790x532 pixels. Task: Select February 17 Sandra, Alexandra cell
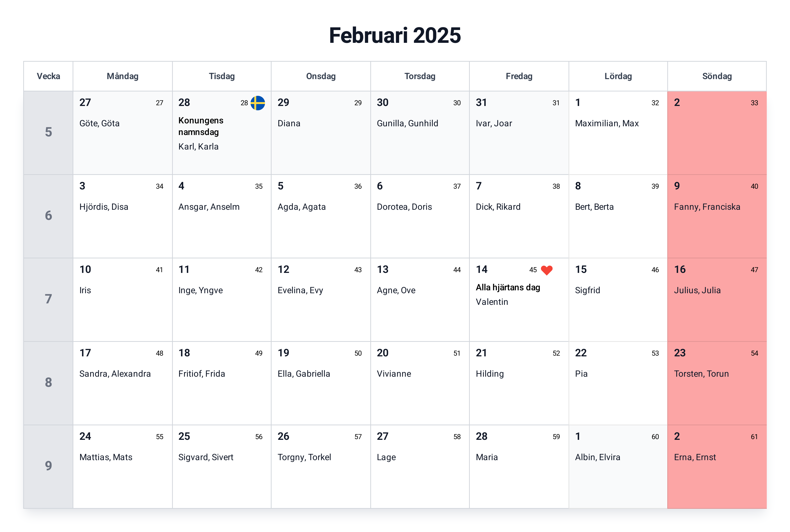122,383
